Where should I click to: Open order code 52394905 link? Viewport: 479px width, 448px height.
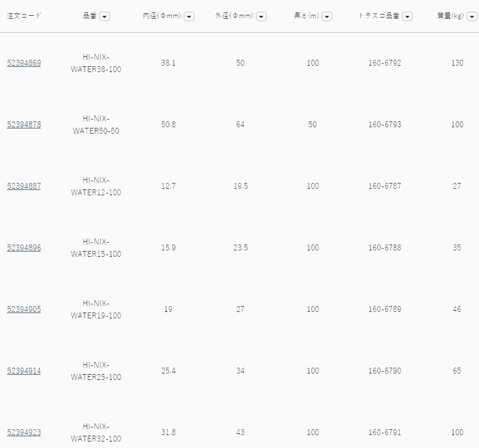coord(24,309)
